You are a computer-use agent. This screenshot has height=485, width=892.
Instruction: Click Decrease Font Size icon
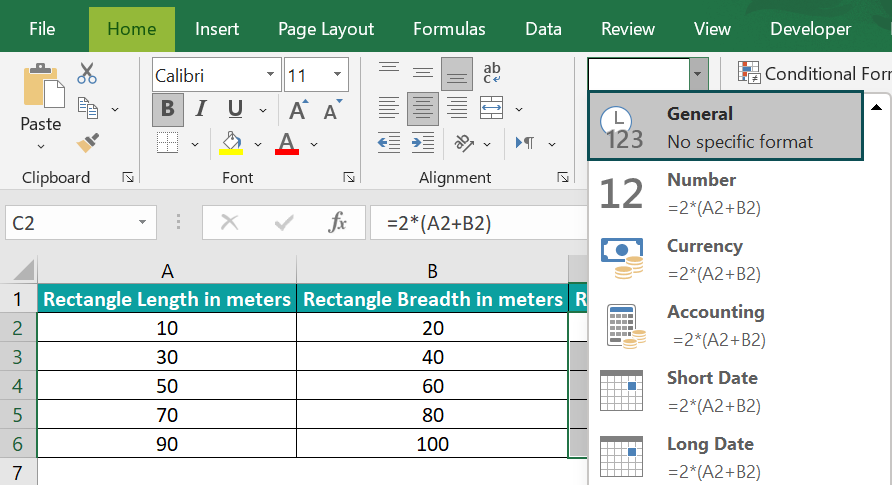pyautogui.click(x=333, y=109)
